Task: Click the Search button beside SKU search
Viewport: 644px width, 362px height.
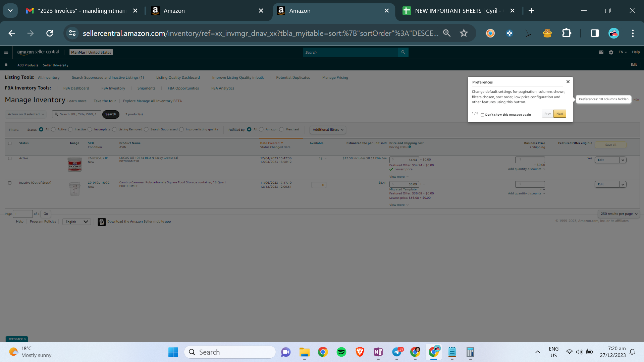Action: [111, 114]
